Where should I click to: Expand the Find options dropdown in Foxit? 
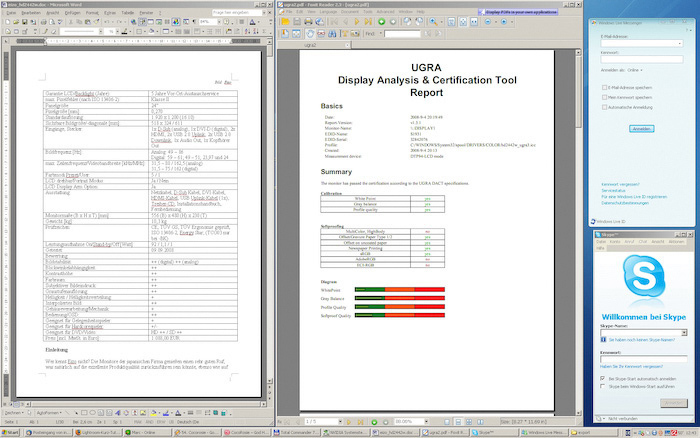[x=381, y=33]
